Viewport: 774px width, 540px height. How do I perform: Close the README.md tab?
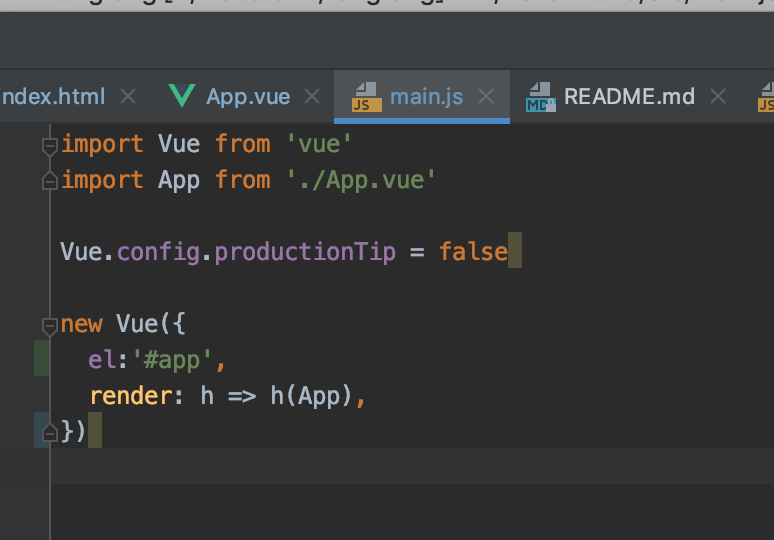(718, 96)
